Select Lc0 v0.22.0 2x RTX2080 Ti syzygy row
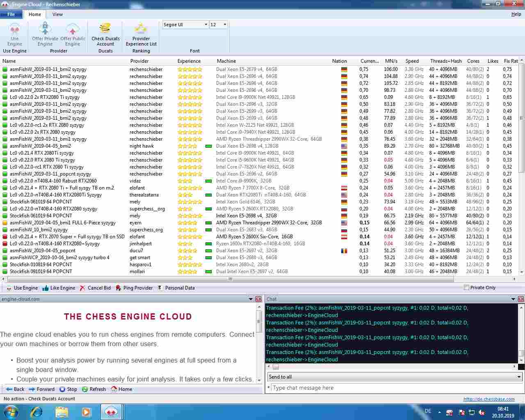 coord(259,97)
